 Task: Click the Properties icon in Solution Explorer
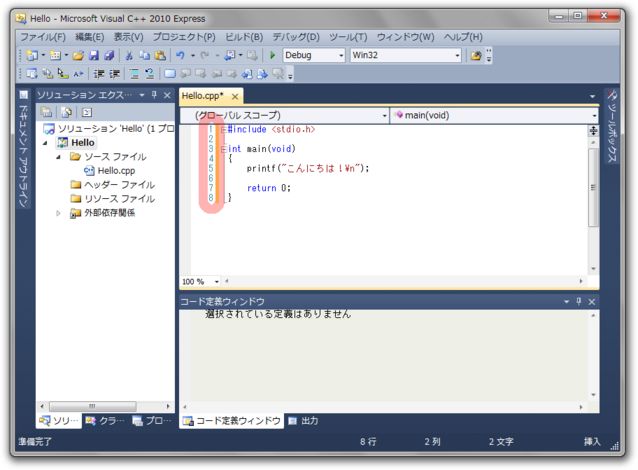47,112
